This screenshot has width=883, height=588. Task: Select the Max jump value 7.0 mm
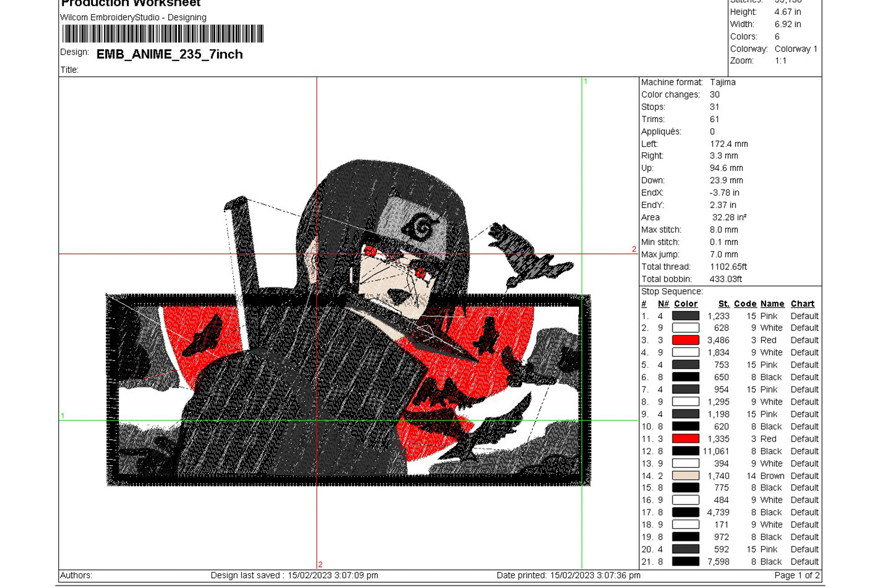click(724, 255)
